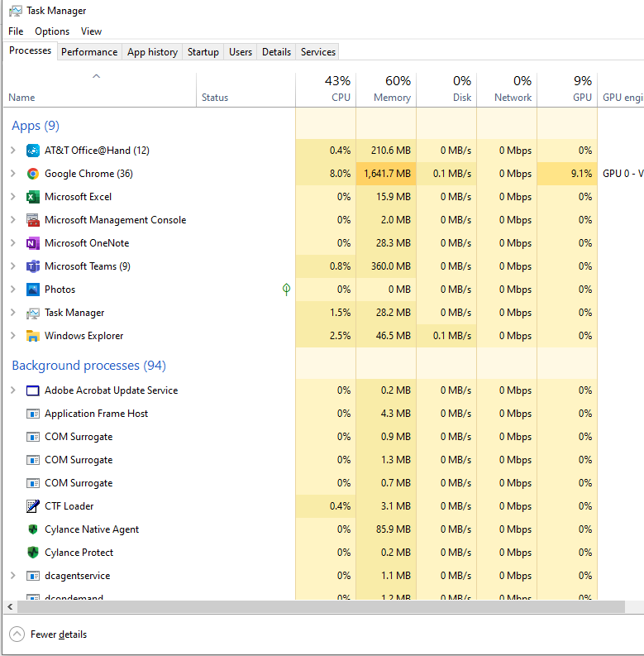
Task: Click Chrome's 1,641.7 MB memory value
Action: 386,174
